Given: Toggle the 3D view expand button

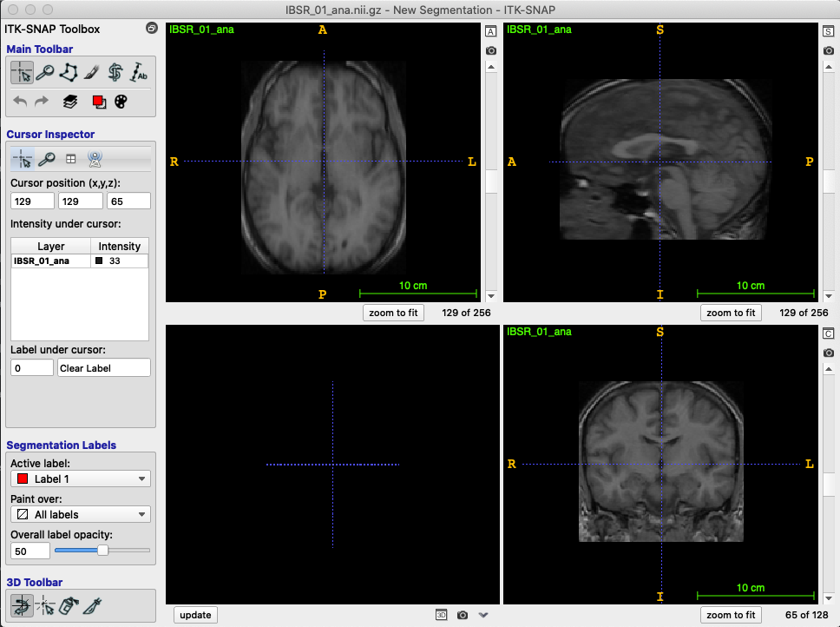Looking at the screenshot, I should coord(441,615).
